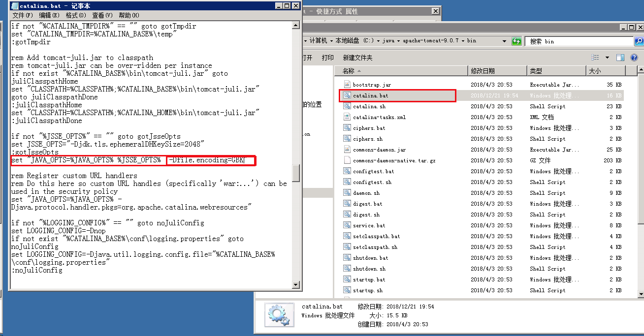Click the green refresh button in address bar
The image size is (644, 336).
(x=516, y=41)
